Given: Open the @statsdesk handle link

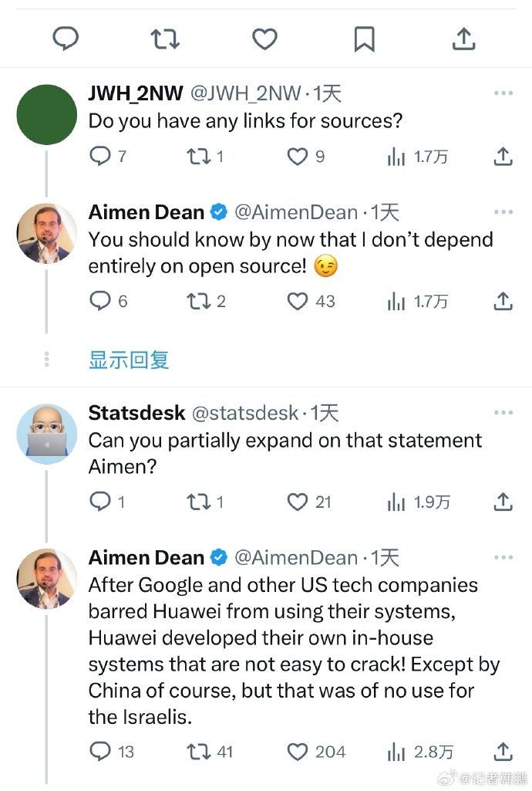Looking at the screenshot, I should coord(244,414).
